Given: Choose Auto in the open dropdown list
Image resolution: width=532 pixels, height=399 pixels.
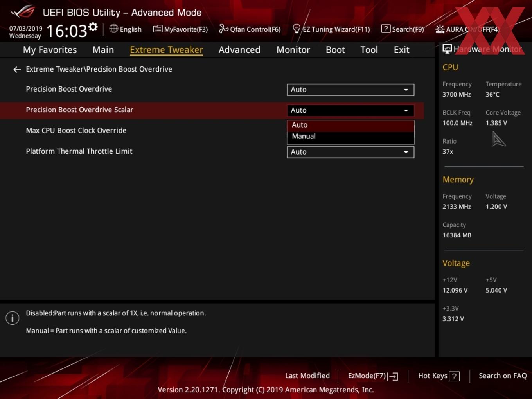Looking at the screenshot, I should [350, 125].
